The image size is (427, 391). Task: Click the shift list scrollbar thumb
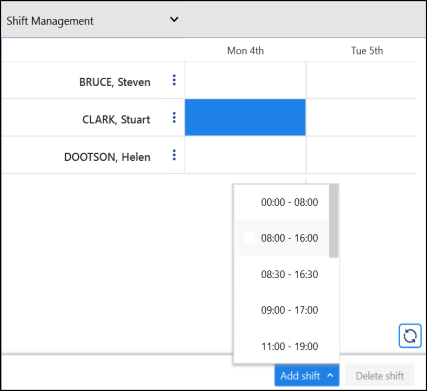334,221
